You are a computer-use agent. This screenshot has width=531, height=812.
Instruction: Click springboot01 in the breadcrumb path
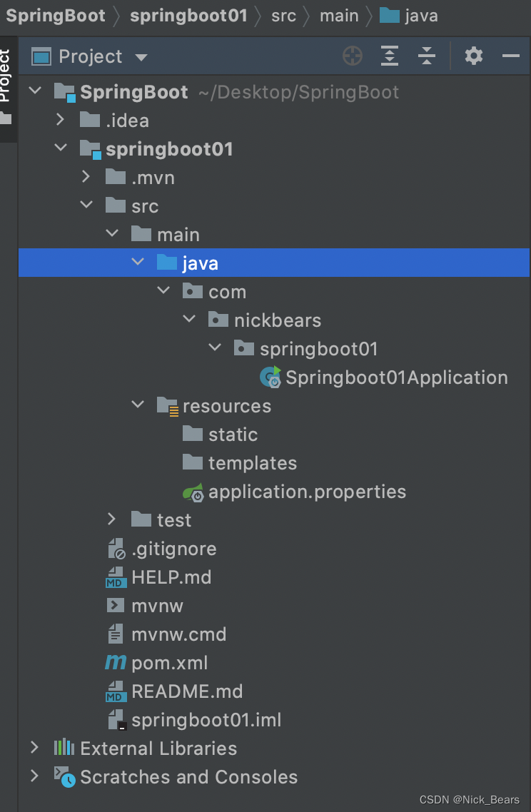[x=188, y=16]
